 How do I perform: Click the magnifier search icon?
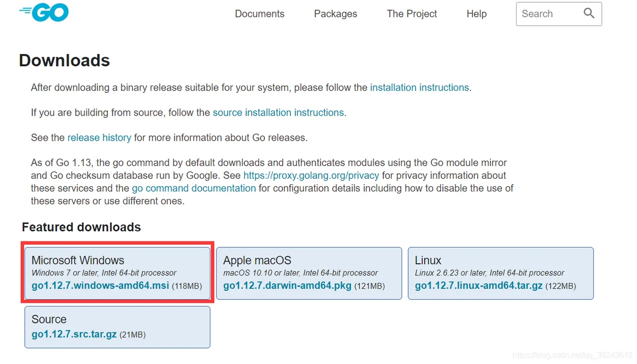coord(589,13)
